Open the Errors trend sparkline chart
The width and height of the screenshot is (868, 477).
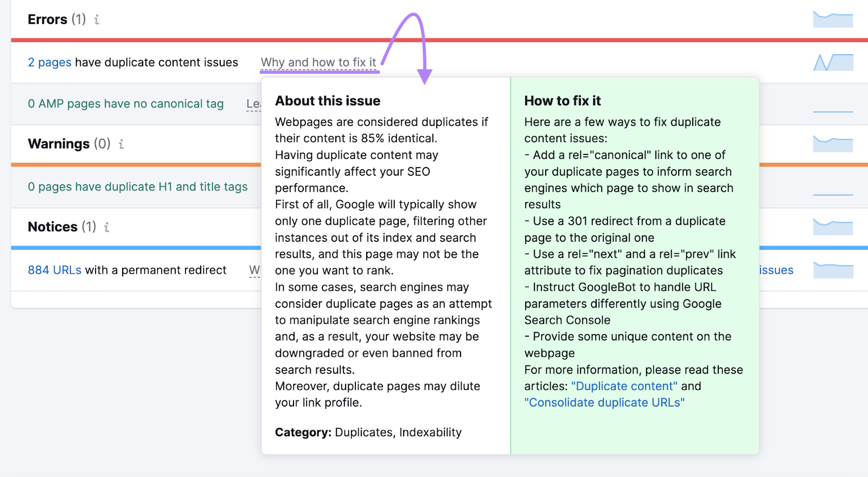pyautogui.click(x=833, y=20)
